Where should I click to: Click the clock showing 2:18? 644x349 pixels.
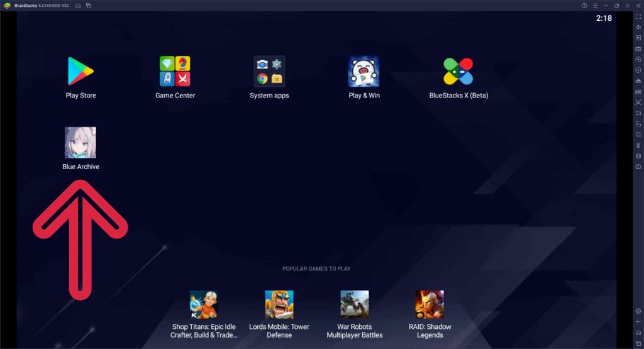pos(604,18)
